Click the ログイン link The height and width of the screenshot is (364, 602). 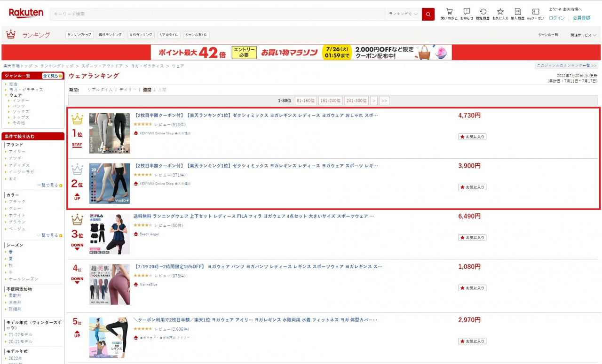click(x=557, y=18)
